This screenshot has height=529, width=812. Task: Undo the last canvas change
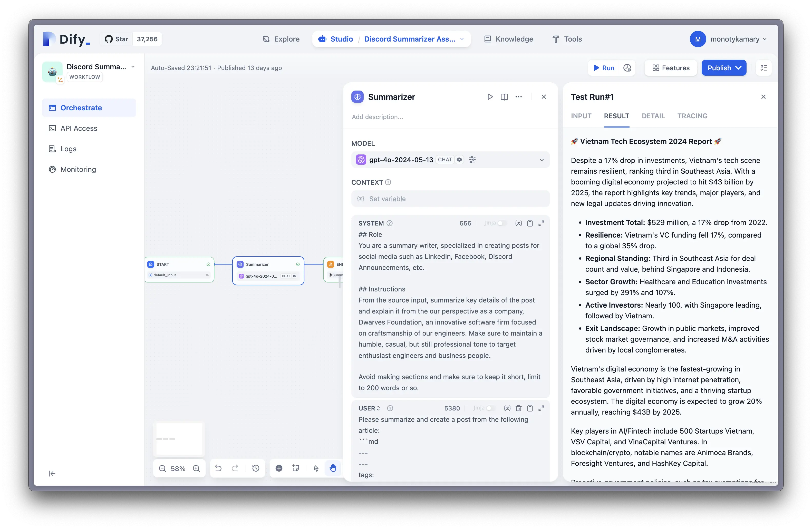pos(218,468)
